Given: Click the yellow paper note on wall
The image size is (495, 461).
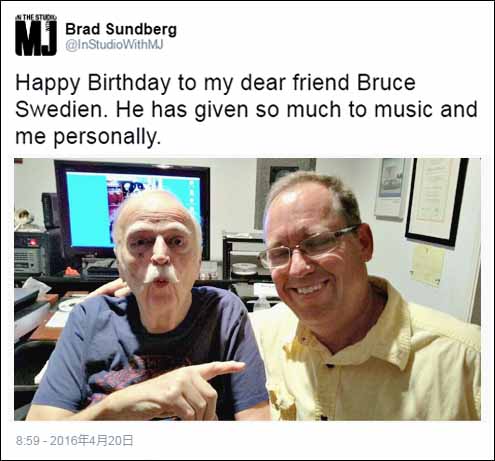Looking at the screenshot, I should [427, 266].
